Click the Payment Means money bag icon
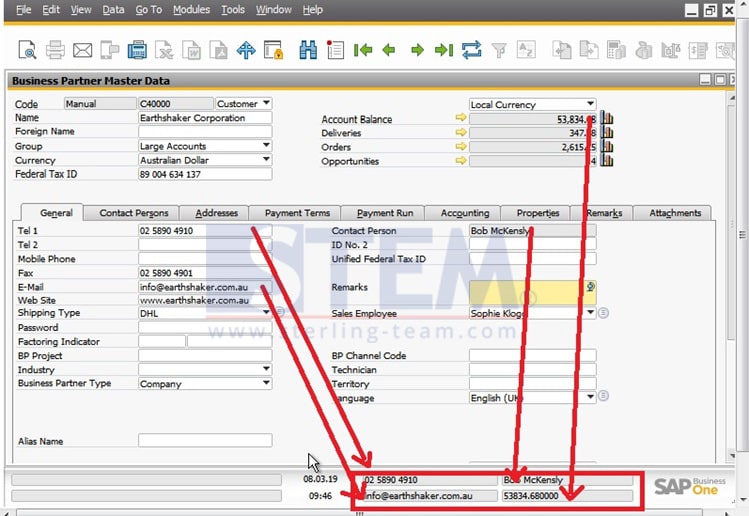The image size is (749, 516). pos(643,50)
